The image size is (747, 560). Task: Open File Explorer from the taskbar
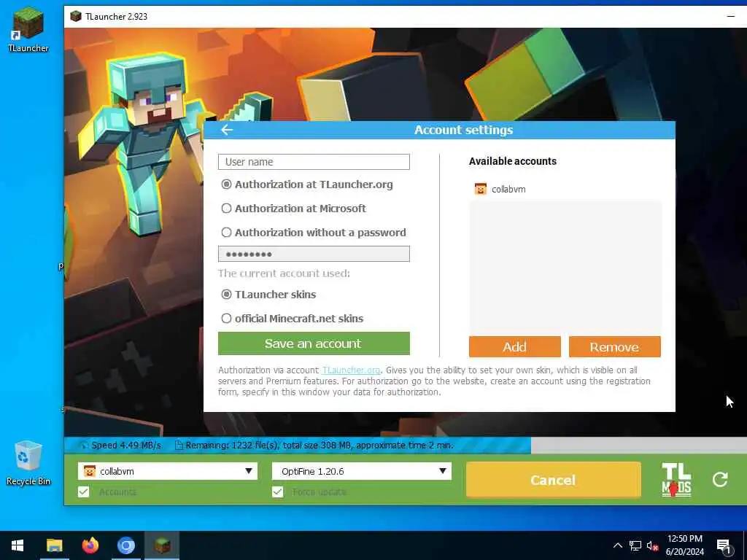54,545
